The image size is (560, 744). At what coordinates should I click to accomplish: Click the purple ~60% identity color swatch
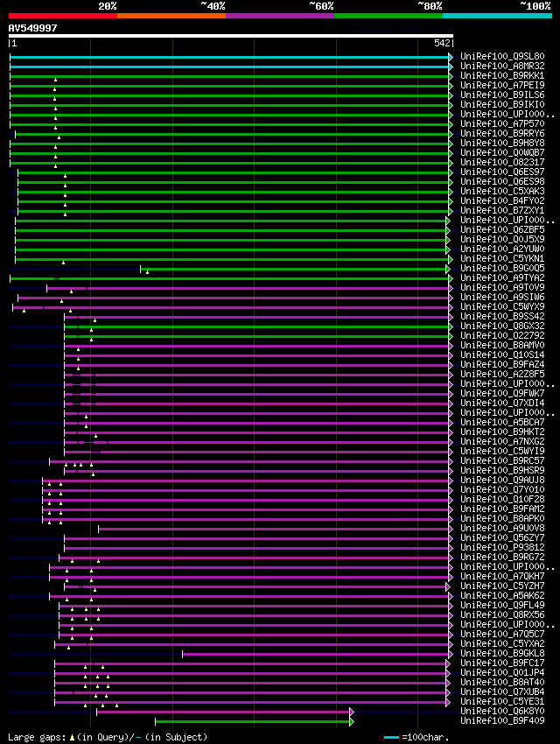click(280, 16)
